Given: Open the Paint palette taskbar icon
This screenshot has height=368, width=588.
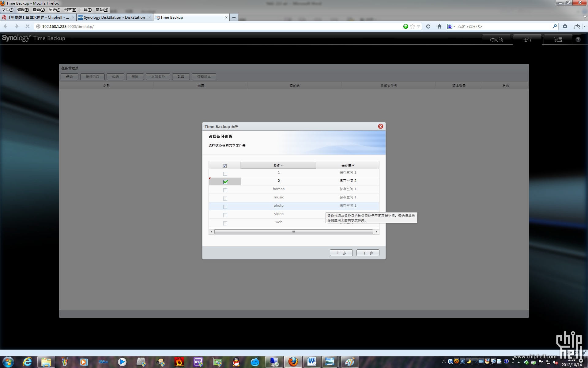Looking at the screenshot, I should (x=350, y=362).
